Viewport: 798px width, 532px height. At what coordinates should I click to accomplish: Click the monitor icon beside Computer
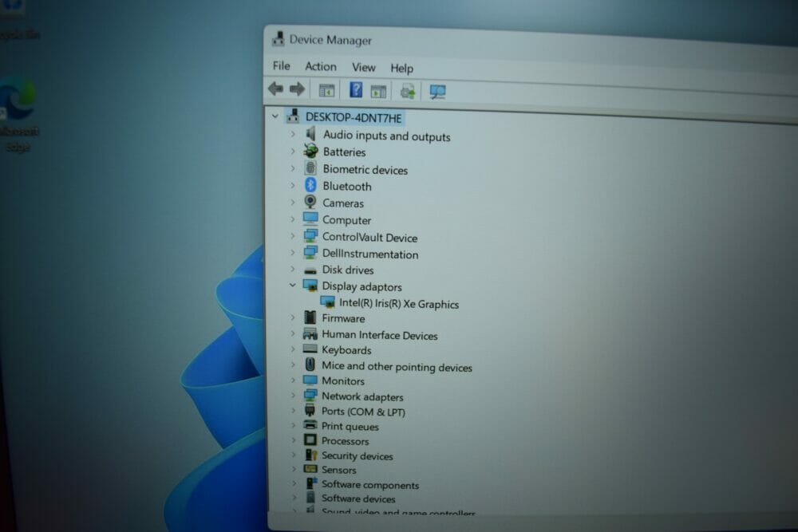pyautogui.click(x=310, y=219)
